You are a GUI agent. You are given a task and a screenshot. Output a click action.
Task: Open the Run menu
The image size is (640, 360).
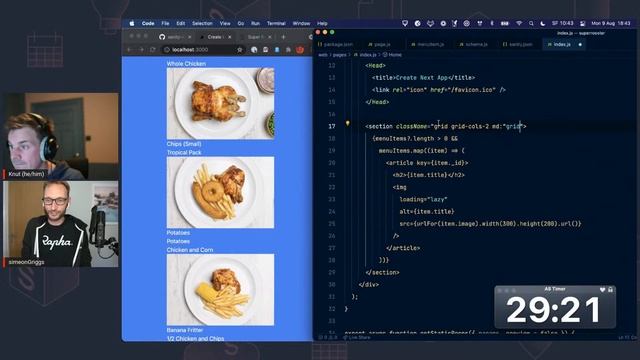coord(255,24)
